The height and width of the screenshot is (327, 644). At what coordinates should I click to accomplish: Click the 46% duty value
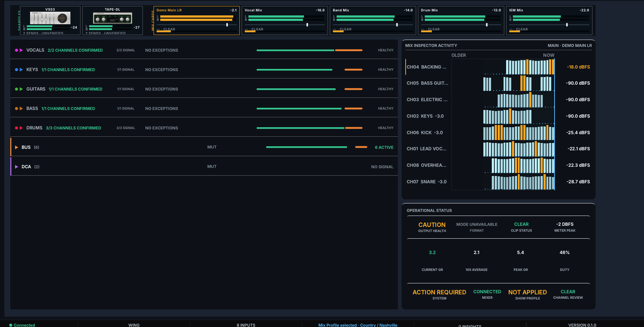pyautogui.click(x=564, y=253)
